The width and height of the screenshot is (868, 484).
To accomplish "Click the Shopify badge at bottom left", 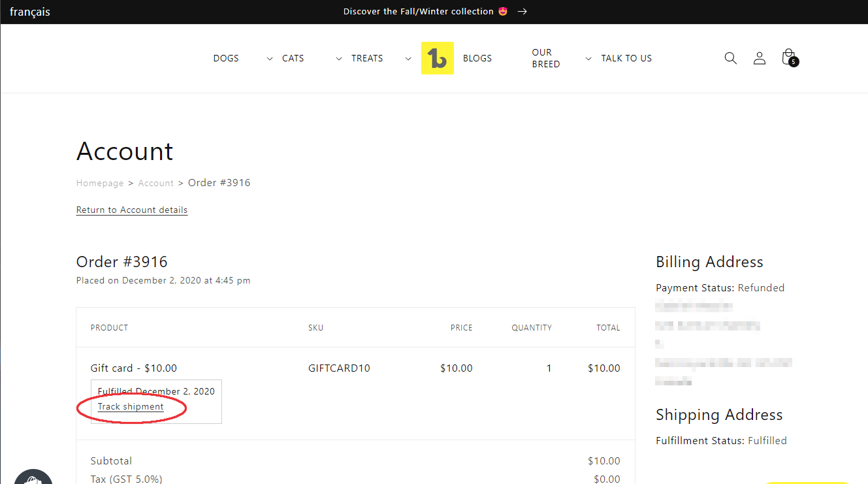I will [33, 477].
